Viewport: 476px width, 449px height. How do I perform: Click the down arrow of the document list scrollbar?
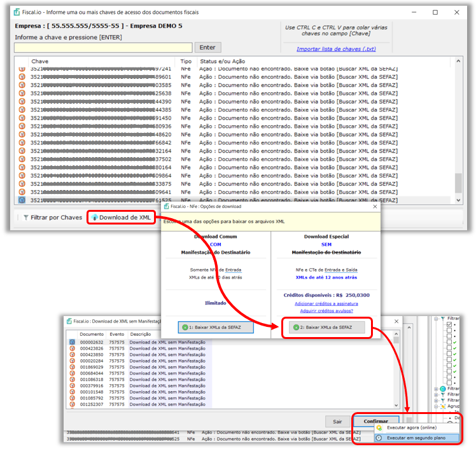[x=396, y=405]
